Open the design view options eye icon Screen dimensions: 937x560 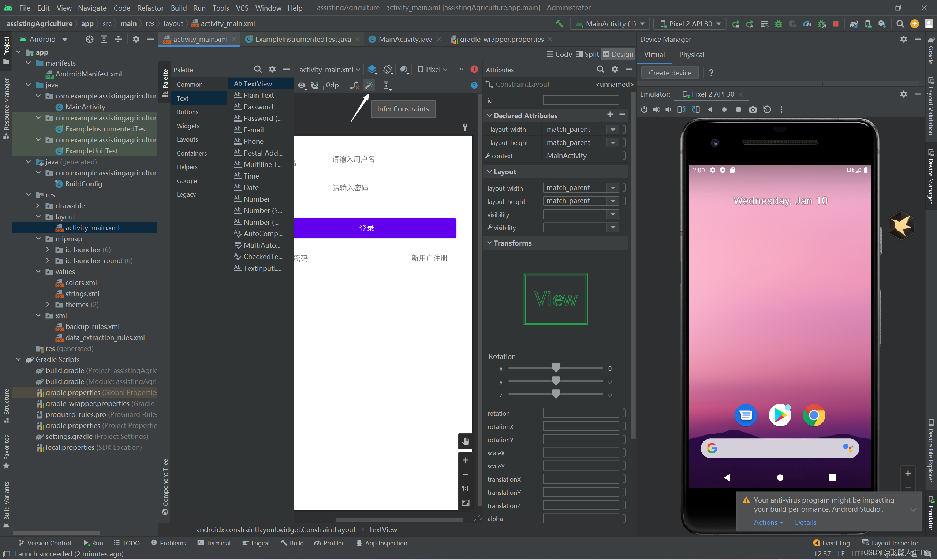302,85
